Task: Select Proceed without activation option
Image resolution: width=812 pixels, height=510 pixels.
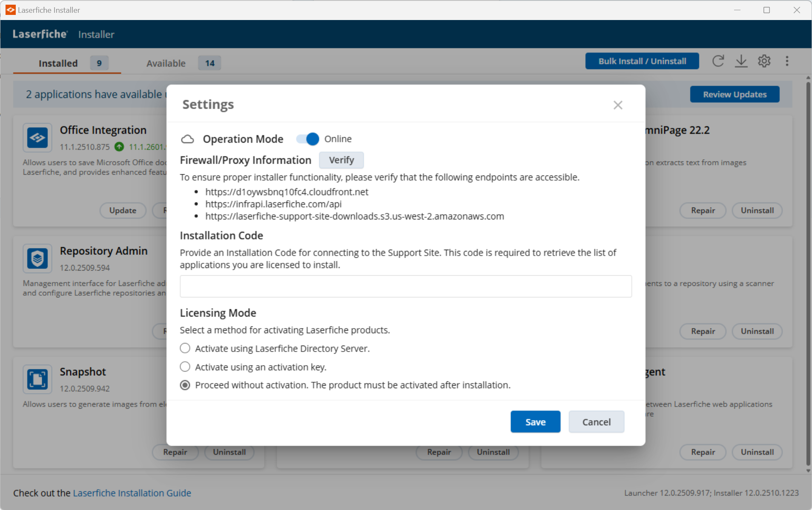Action: (x=185, y=385)
